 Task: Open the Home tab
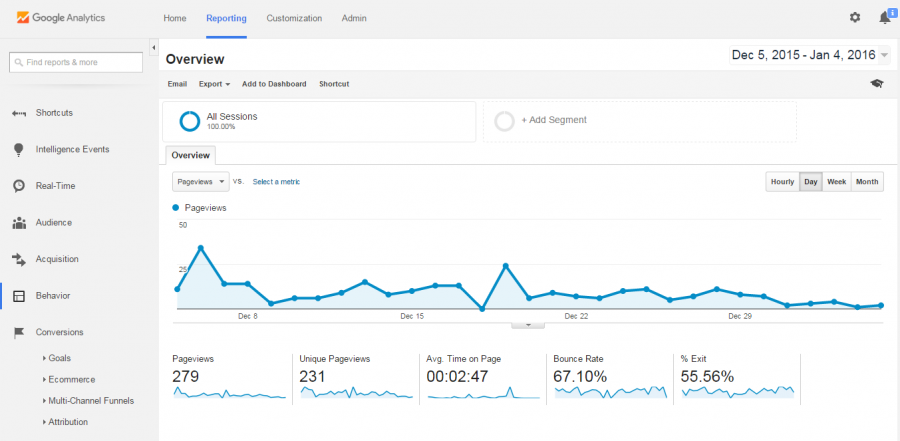click(174, 18)
